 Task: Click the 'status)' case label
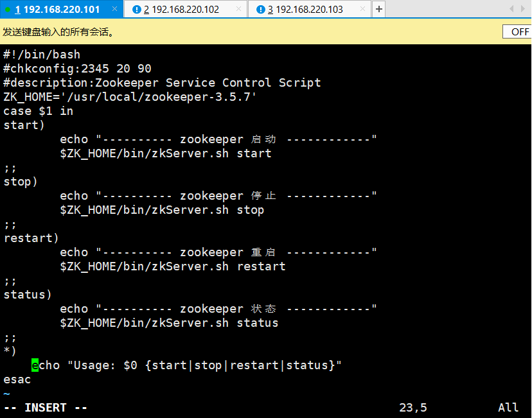(28, 295)
